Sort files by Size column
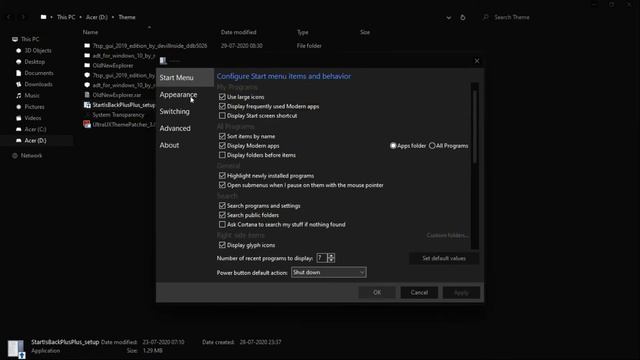Image resolution: width=640 pixels, height=360 pixels. coord(365,32)
